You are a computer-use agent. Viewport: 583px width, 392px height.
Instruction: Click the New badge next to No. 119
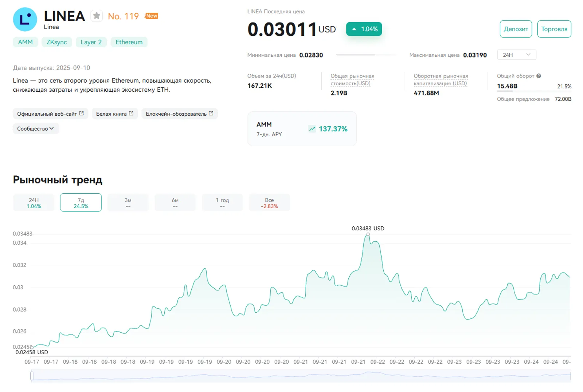(x=152, y=16)
